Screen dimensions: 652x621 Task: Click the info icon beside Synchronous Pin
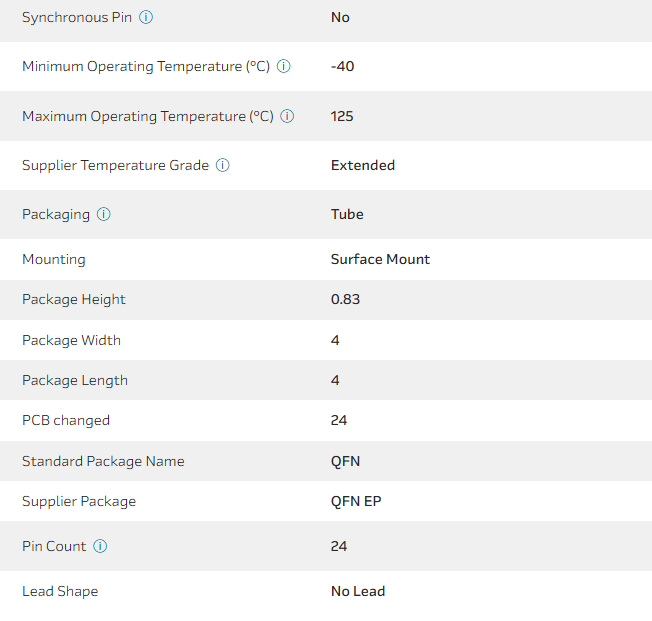[x=147, y=17]
